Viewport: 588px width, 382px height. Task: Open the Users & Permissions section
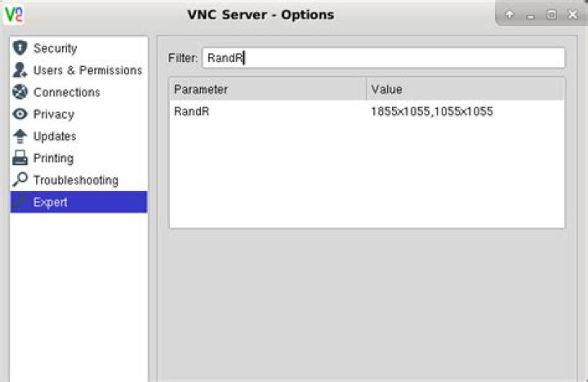tap(78, 70)
